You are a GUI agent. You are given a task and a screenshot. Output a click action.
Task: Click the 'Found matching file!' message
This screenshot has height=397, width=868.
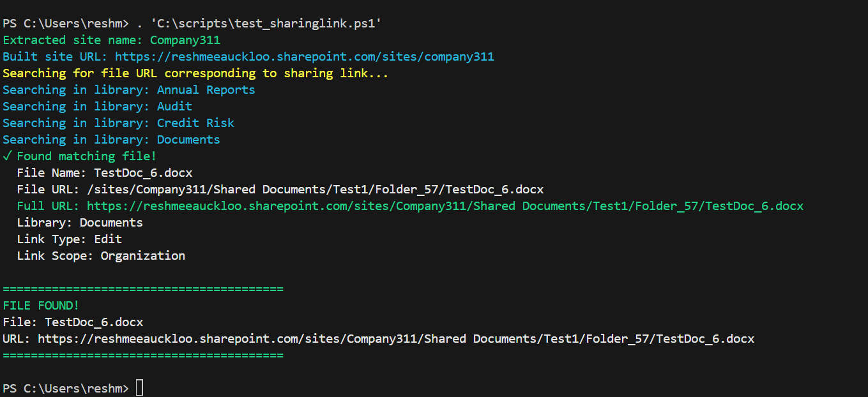79,156
